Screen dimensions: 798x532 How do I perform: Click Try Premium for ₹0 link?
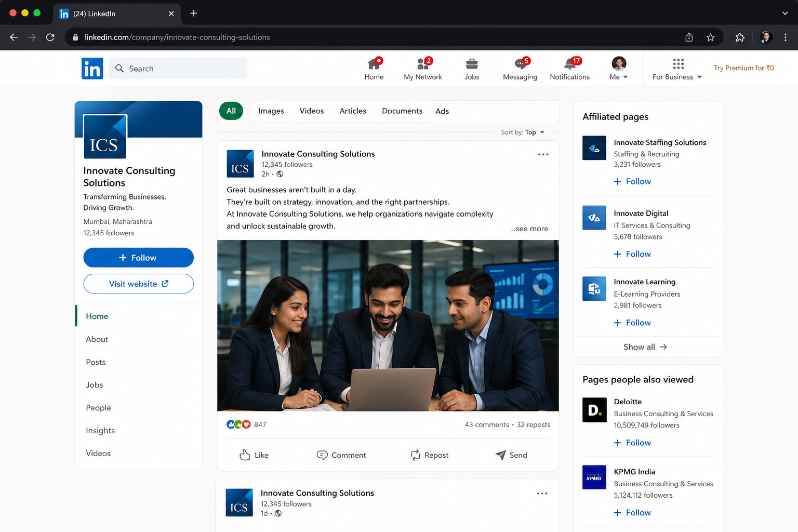pyautogui.click(x=743, y=68)
